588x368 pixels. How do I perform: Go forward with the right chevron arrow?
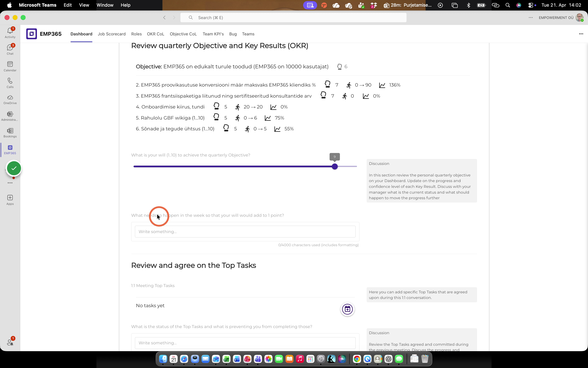[x=174, y=18]
